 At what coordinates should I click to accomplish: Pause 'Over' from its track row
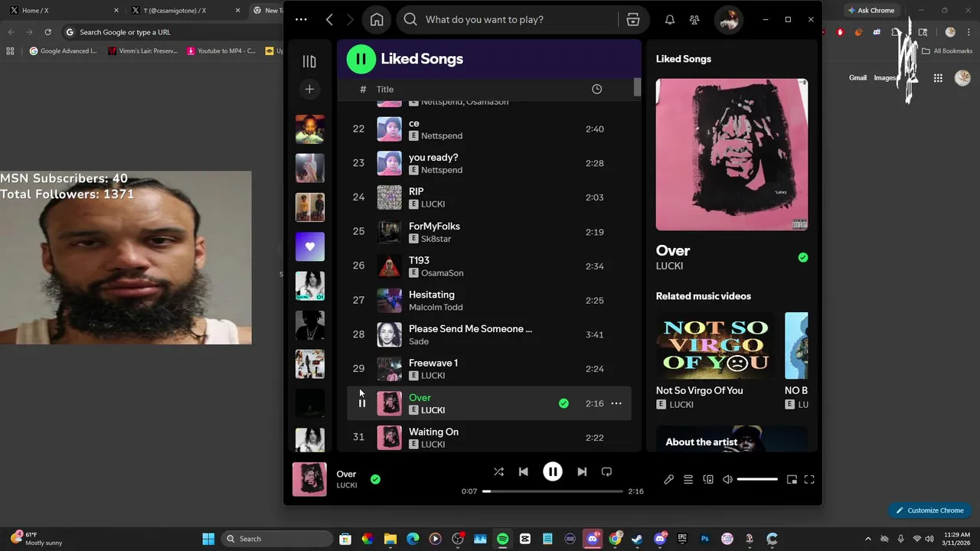pyautogui.click(x=362, y=403)
